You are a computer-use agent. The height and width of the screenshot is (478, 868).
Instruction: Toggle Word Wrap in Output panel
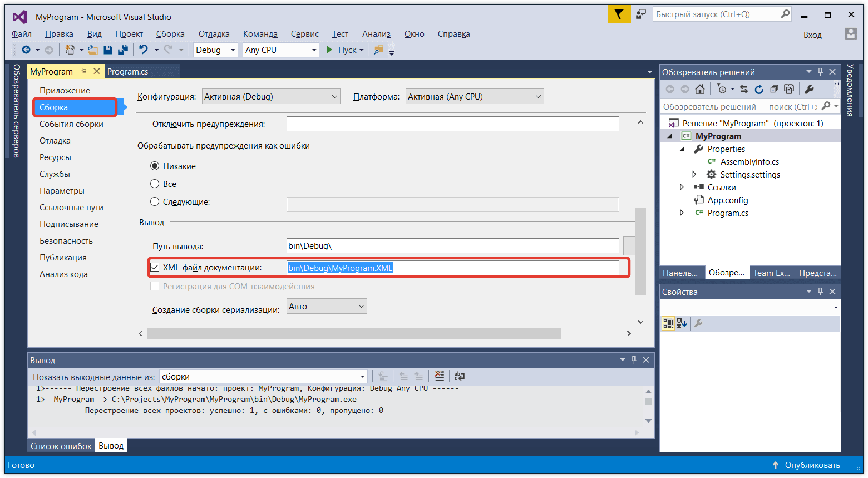[x=460, y=376]
